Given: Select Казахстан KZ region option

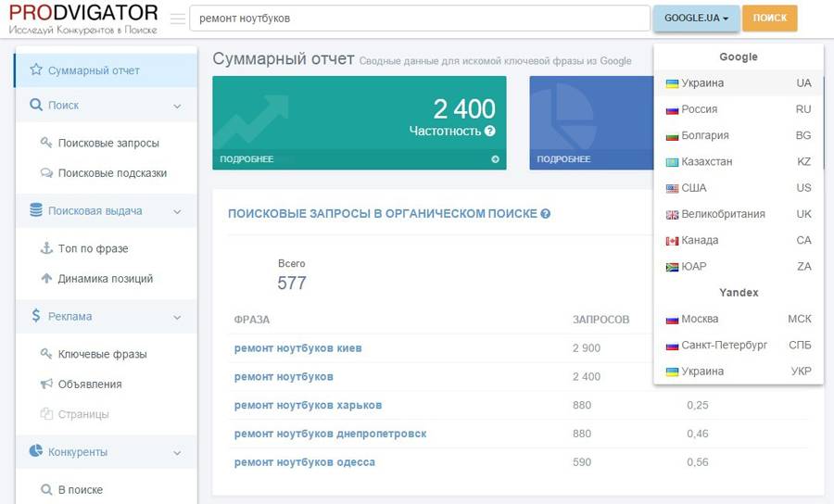Looking at the screenshot, I should point(739,161).
